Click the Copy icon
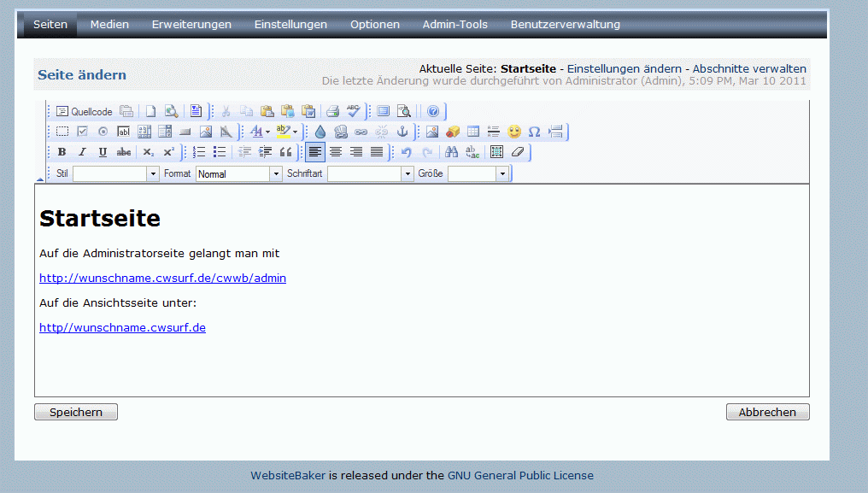The height and width of the screenshot is (493, 868). (x=246, y=111)
